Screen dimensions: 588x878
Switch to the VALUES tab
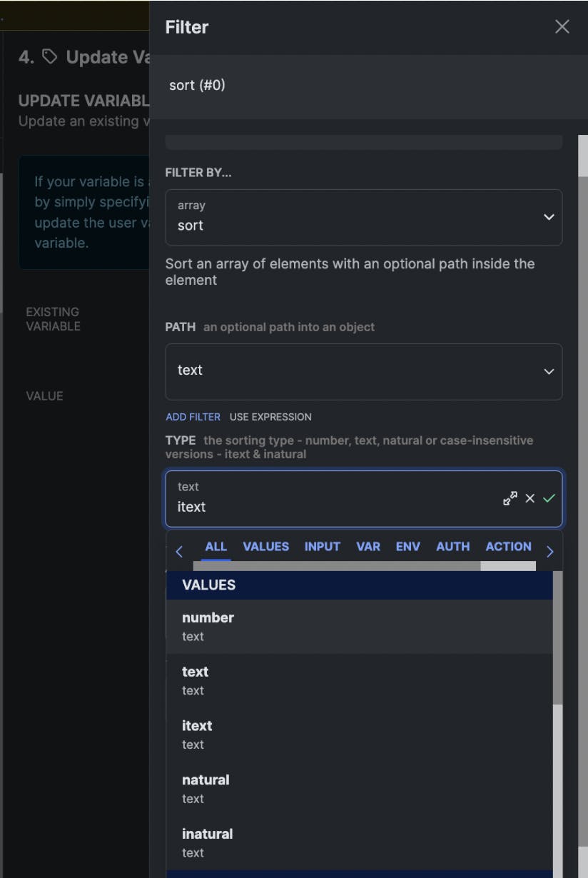click(x=265, y=547)
